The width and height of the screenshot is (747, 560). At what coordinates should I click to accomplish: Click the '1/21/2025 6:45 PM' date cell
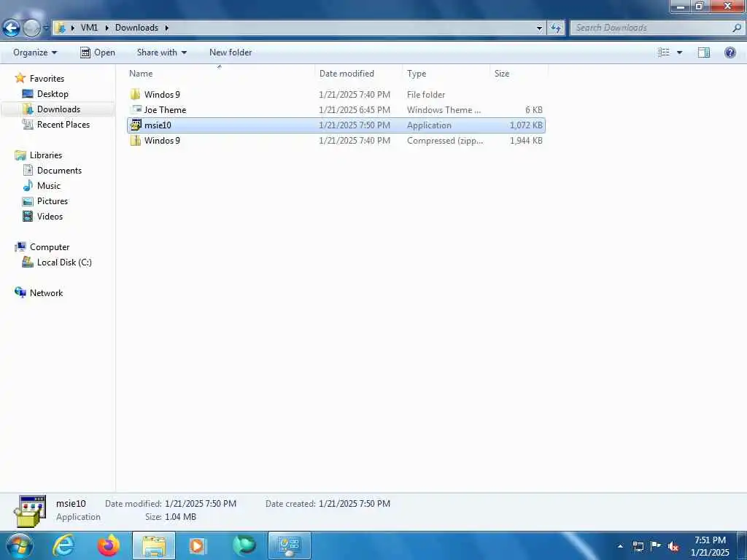coord(355,110)
